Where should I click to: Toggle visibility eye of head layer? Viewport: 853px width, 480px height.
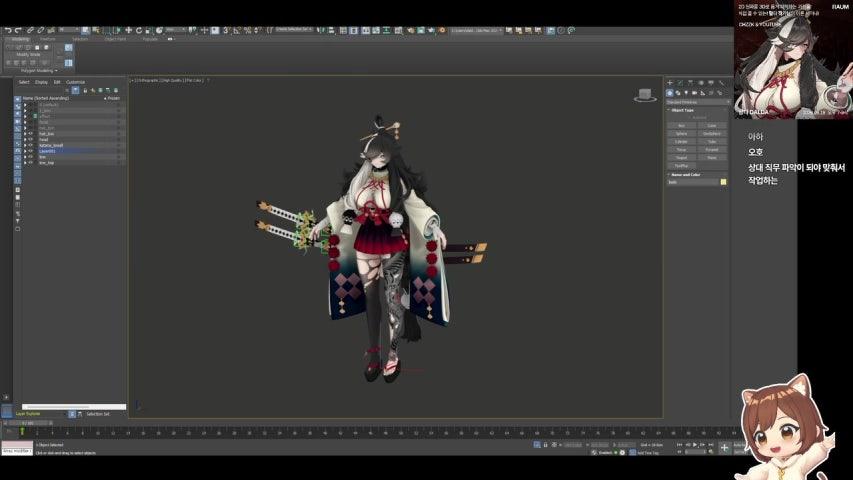point(30,140)
